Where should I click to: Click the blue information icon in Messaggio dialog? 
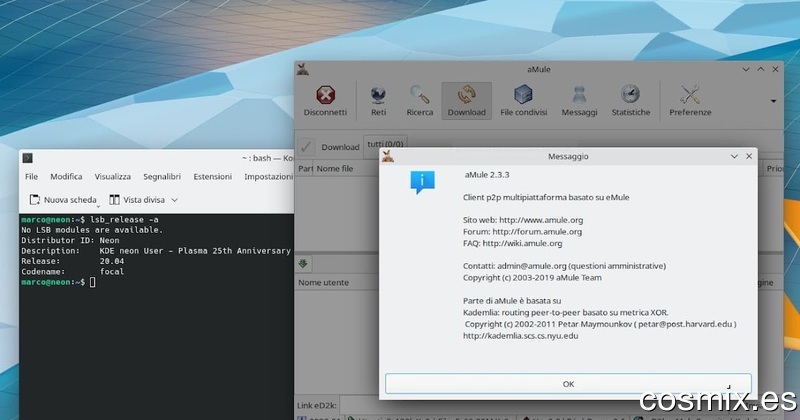coord(422,182)
